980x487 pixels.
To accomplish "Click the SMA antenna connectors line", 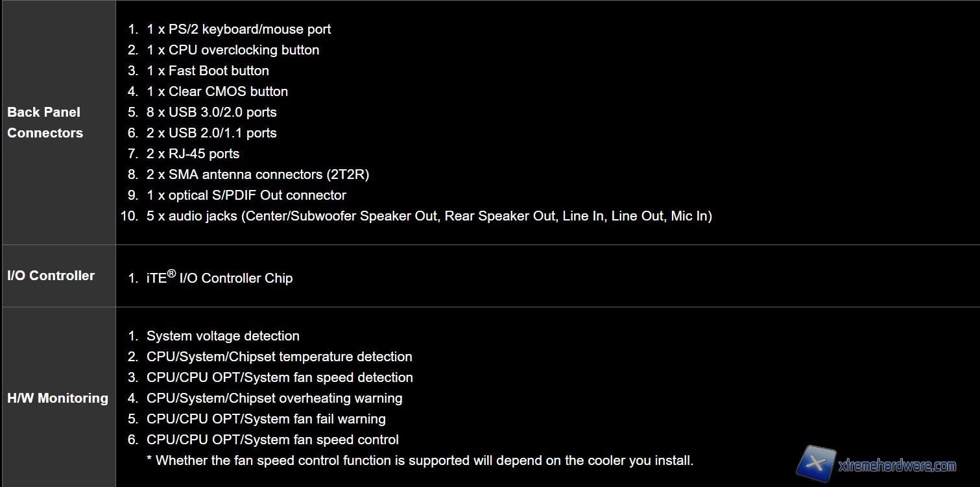I will tap(257, 174).
